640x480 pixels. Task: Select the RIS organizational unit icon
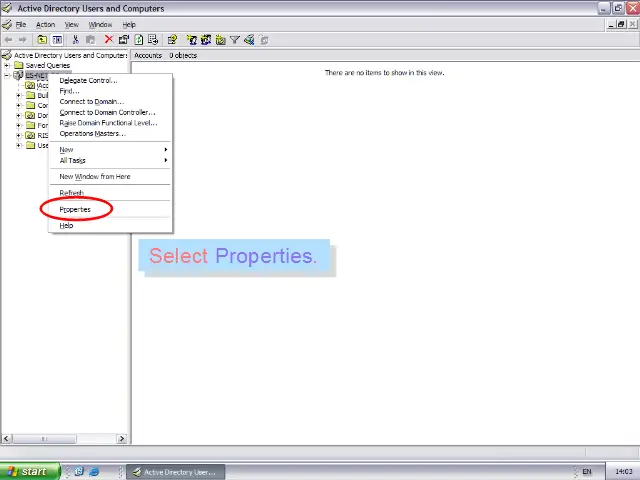click(x=30, y=135)
